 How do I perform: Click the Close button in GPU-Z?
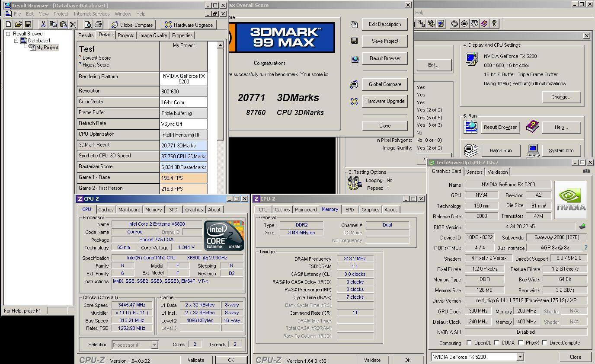coord(576,357)
